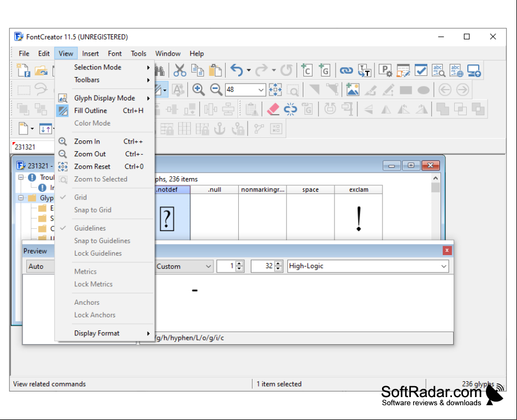Collapse the Glyphs folder tree node
Screen dimensions: 517x420
(x=21, y=198)
